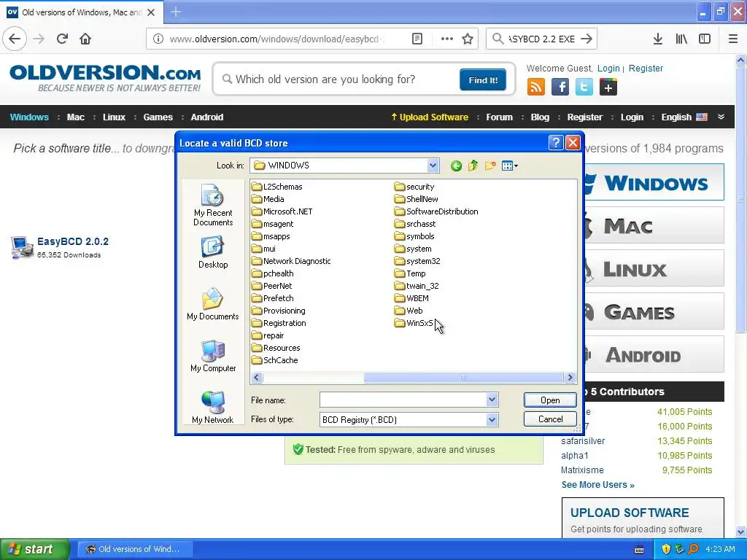This screenshot has width=747, height=560.
Task: Select the Android nav menu item
Action: (206, 117)
